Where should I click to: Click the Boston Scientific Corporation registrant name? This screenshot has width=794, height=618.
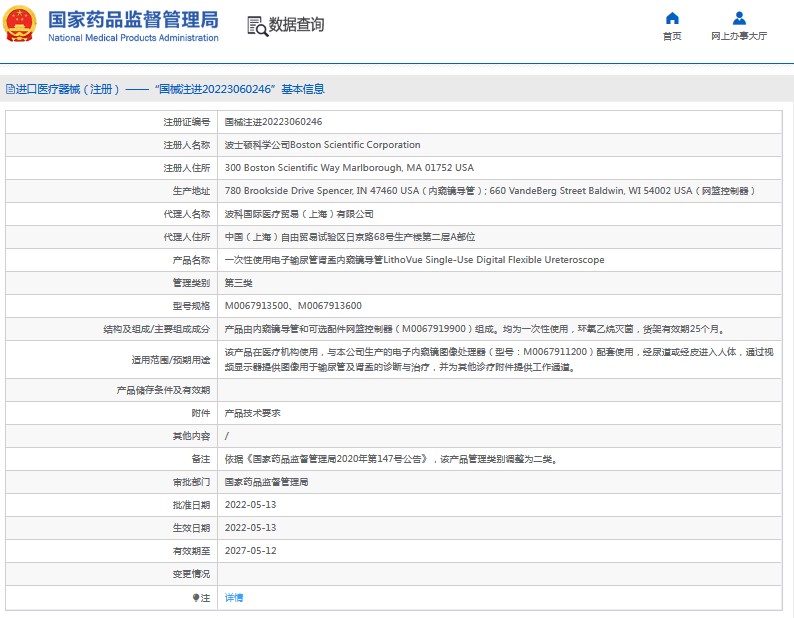point(322,144)
